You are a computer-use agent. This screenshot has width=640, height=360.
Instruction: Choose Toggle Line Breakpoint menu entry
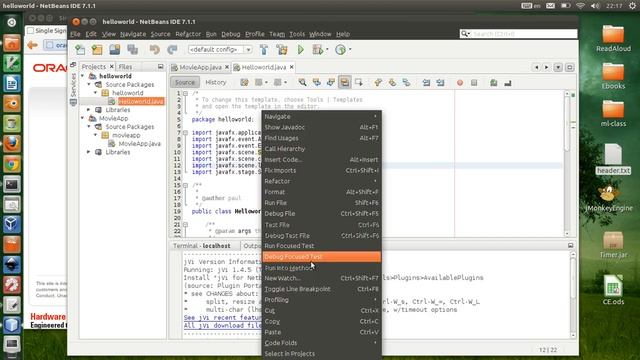pyautogui.click(x=321, y=289)
